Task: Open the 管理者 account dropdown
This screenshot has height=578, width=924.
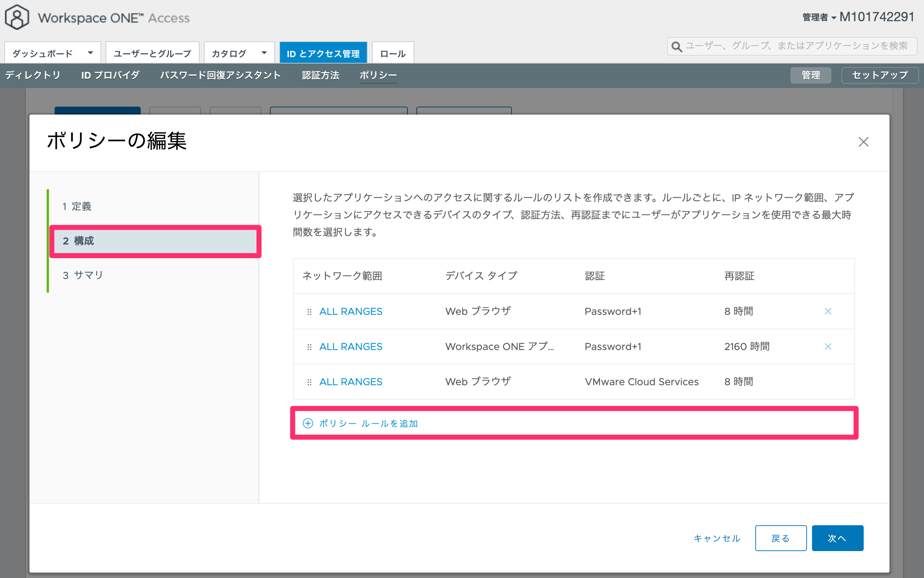Action: (x=819, y=17)
